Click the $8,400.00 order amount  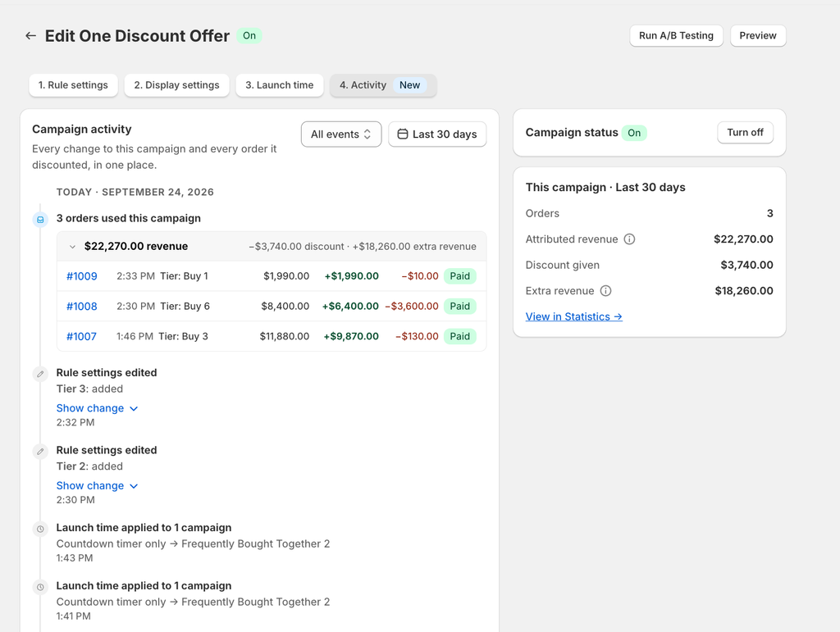(x=285, y=306)
